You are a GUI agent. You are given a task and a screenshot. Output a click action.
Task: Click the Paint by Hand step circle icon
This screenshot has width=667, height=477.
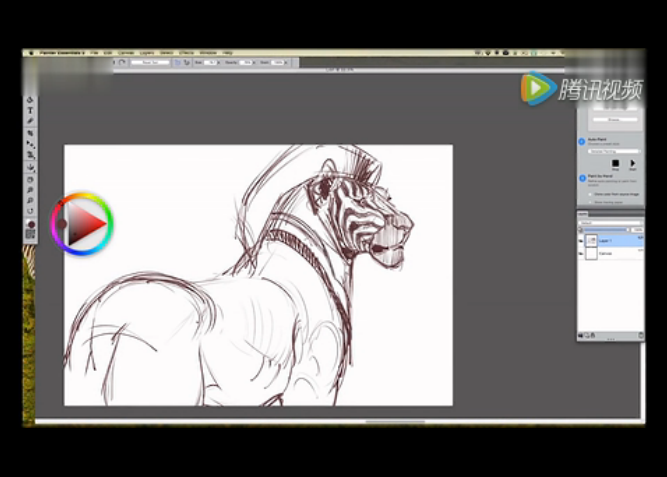(582, 178)
